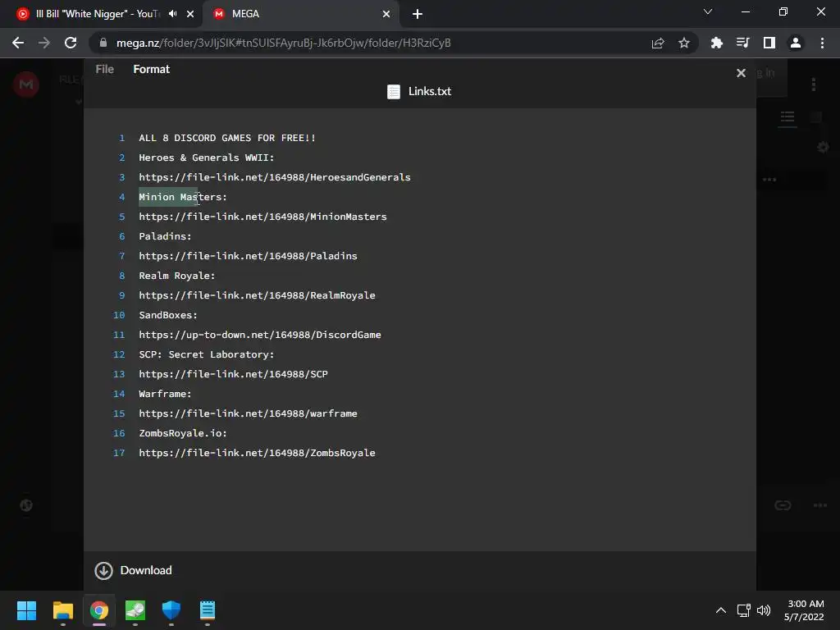Click the 'Minion Masters:' line
The height and width of the screenshot is (630, 840).
[x=183, y=197]
